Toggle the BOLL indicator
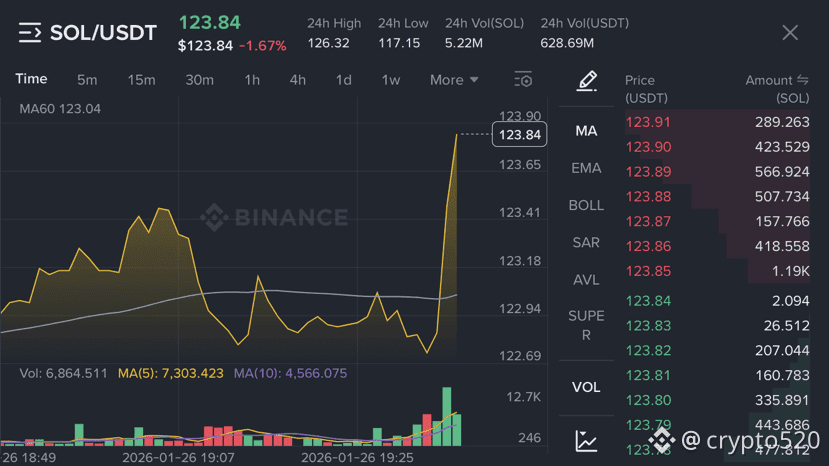 coord(586,205)
